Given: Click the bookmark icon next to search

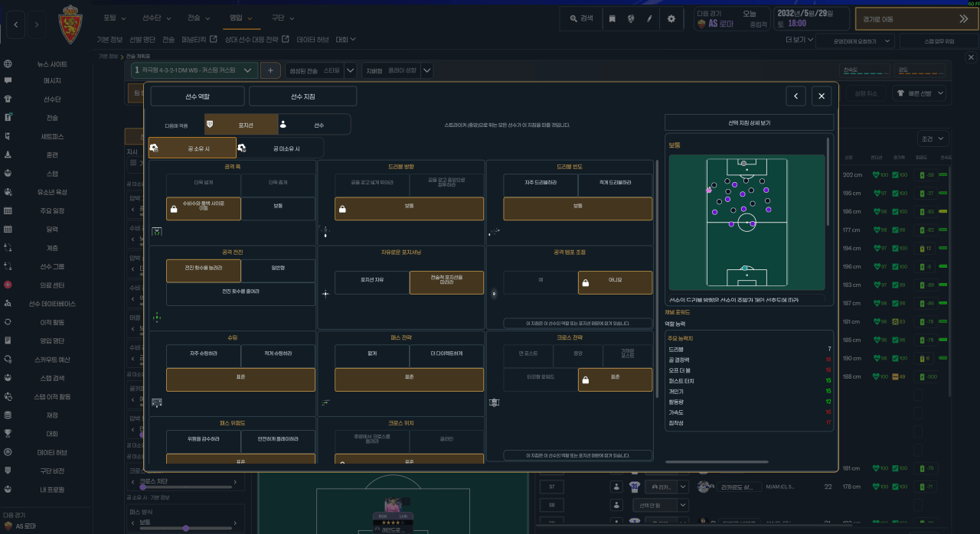Looking at the screenshot, I should coord(612,19).
